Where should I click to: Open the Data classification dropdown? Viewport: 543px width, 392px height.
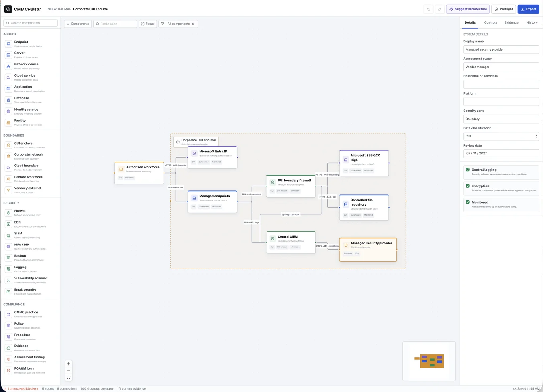point(501,136)
